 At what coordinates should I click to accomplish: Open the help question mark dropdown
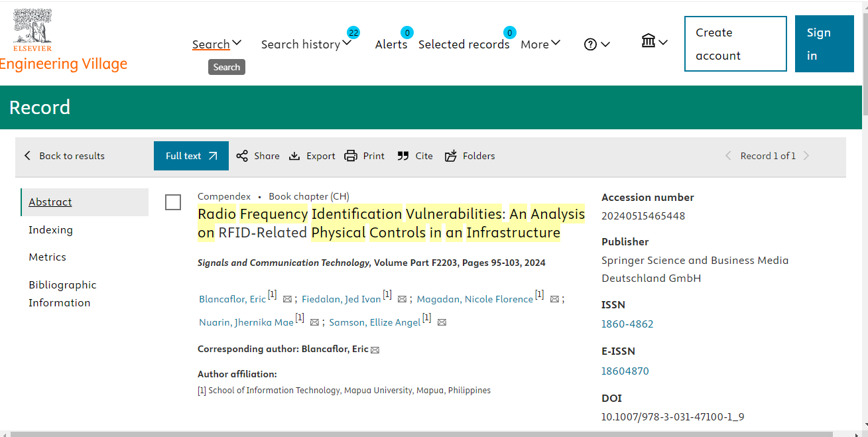click(597, 44)
